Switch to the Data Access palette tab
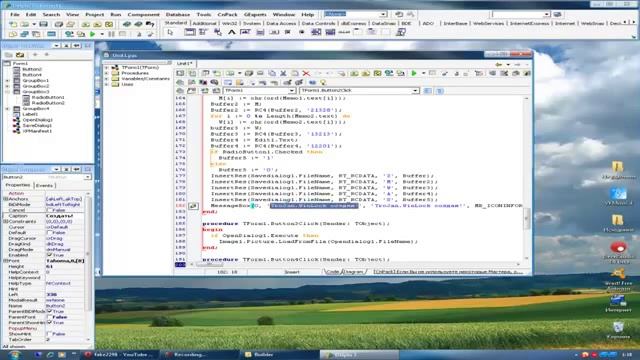The height and width of the screenshot is (360, 640). click(281, 23)
